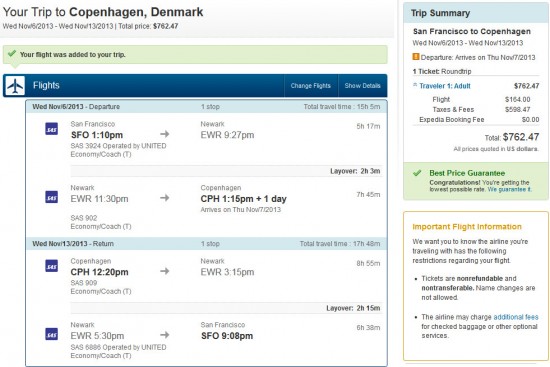The height and width of the screenshot is (367, 550).
Task: Click the orange departure alert icon
Action: tap(416, 57)
